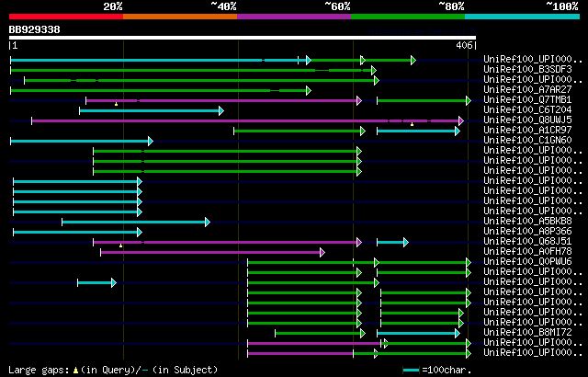This screenshot has height=377, width=588.
Task: Click the yellow gap marker under Q7TMB1 bar
Action: pyautogui.click(x=117, y=104)
